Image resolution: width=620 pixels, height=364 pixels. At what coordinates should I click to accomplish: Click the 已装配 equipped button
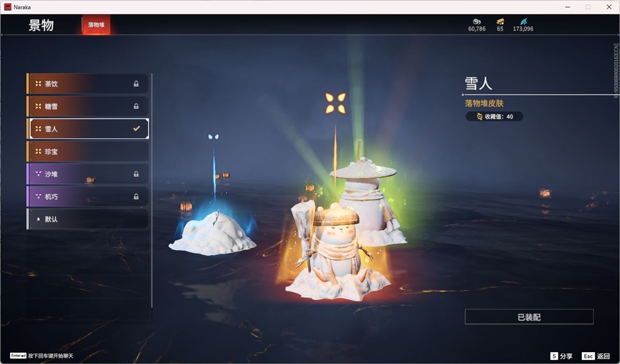529,316
